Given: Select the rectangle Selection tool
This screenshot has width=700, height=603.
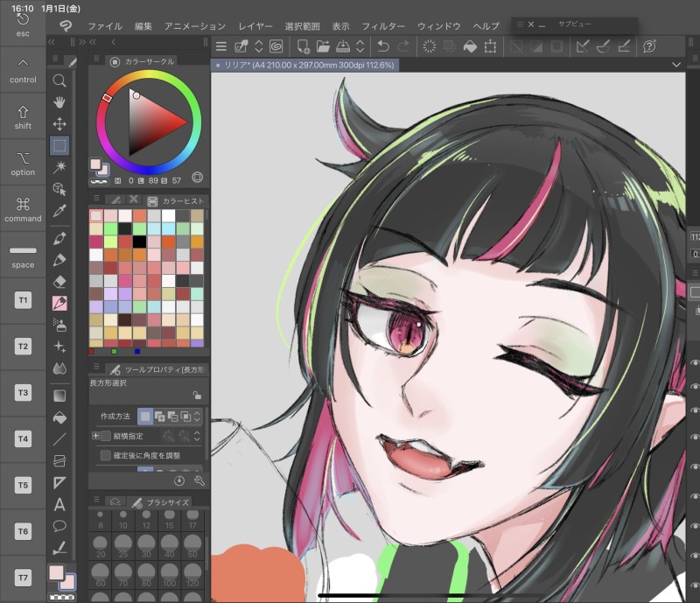Looking at the screenshot, I should [59, 145].
